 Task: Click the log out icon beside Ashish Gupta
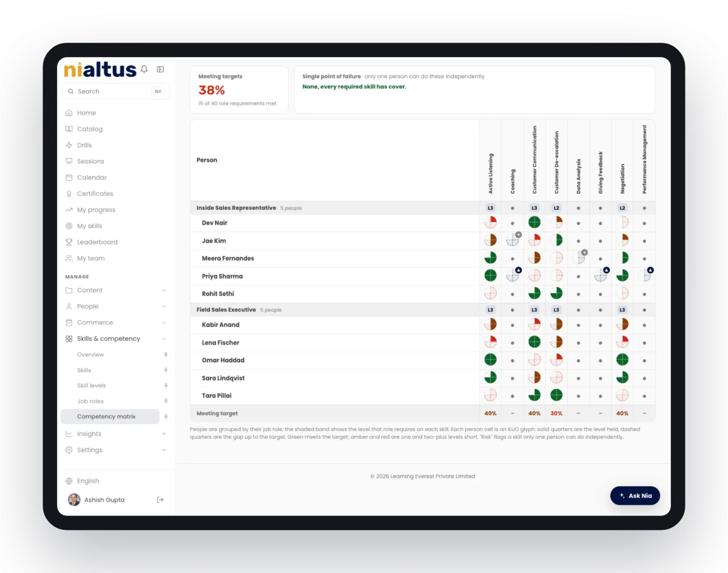[x=160, y=500]
